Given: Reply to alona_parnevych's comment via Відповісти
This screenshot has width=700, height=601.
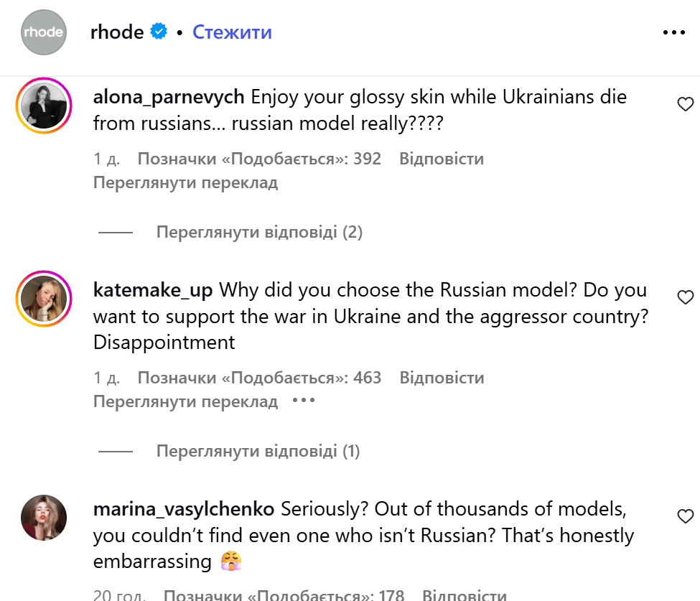Looking at the screenshot, I should click(442, 159).
